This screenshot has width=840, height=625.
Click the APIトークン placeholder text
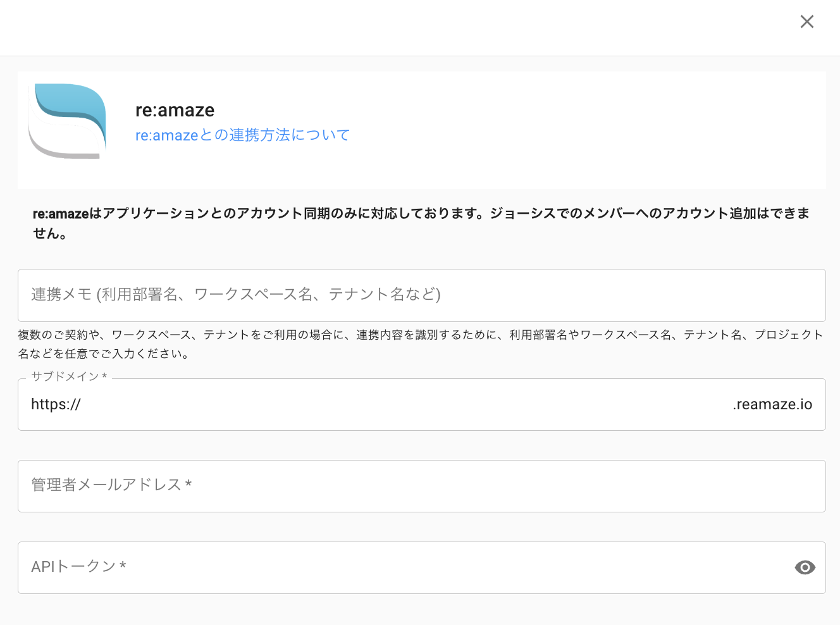click(78, 567)
